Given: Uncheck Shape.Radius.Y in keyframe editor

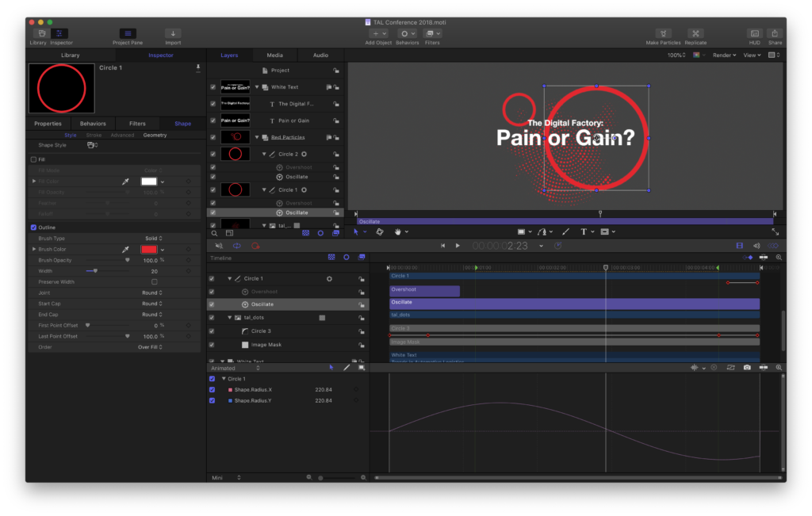Looking at the screenshot, I should pos(213,400).
